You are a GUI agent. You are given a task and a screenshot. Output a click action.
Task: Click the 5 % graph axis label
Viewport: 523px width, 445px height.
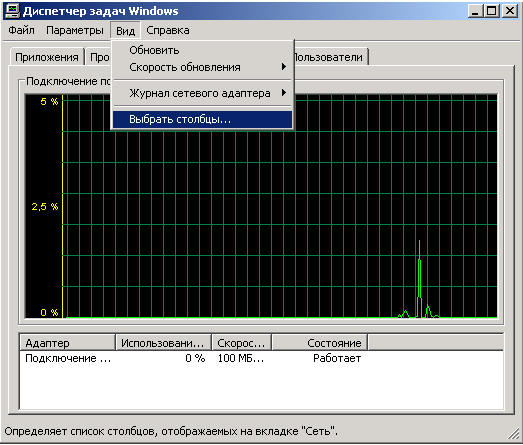(x=49, y=101)
